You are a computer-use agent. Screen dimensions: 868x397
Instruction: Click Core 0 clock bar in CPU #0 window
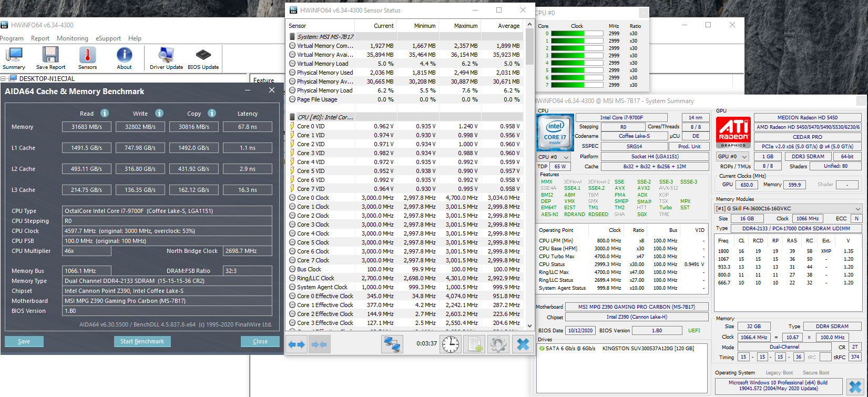[x=577, y=33]
